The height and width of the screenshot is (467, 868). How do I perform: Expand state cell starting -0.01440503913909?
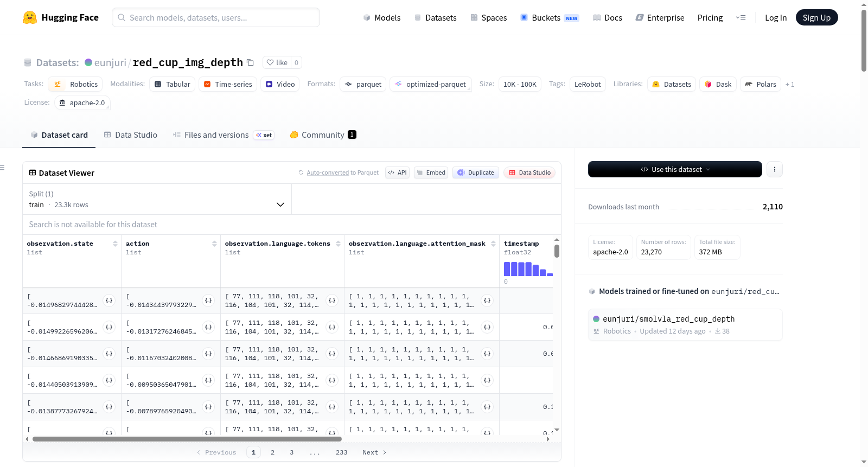(x=109, y=380)
